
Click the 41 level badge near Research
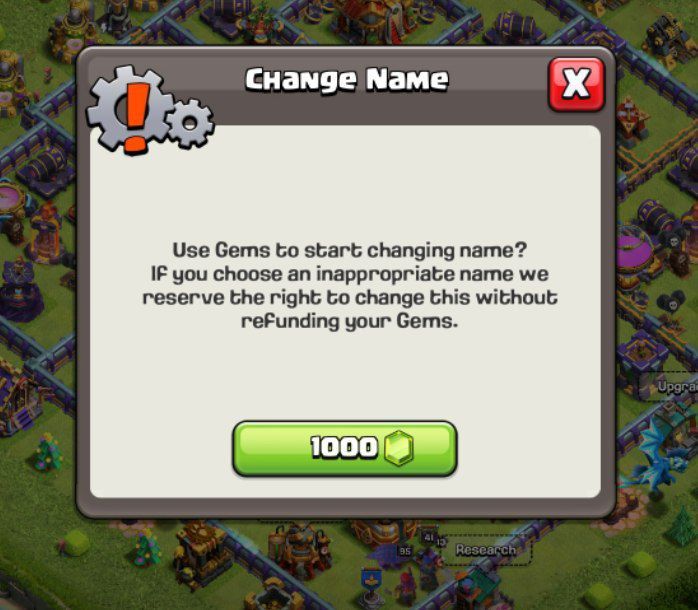click(429, 537)
